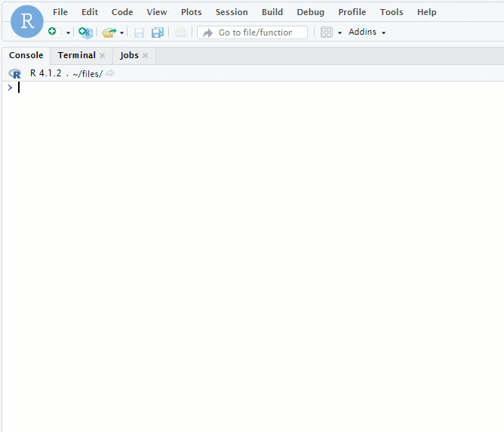The image size is (504, 432).
Task: Click the R logo icon in console header
Action: click(14, 73)
